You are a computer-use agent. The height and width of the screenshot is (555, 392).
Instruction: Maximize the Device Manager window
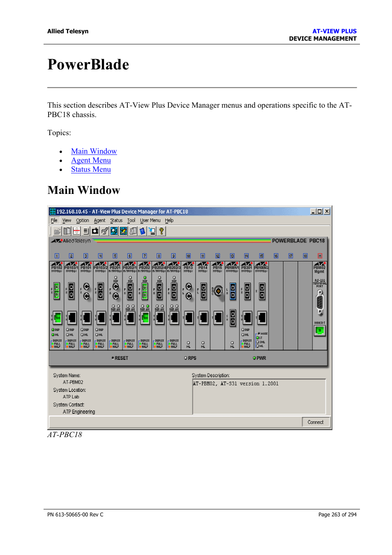tap(320, 212)
